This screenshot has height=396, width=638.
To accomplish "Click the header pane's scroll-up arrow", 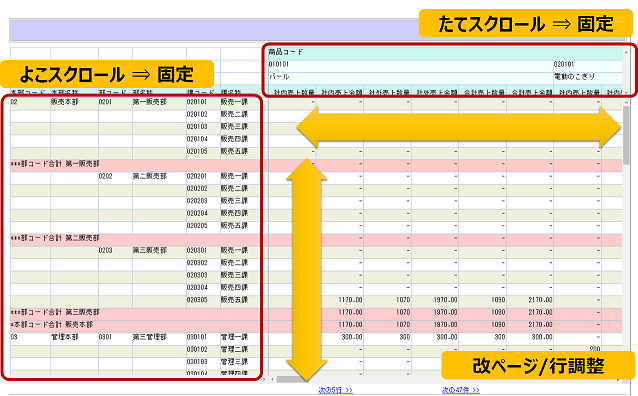I will point(626,52).
